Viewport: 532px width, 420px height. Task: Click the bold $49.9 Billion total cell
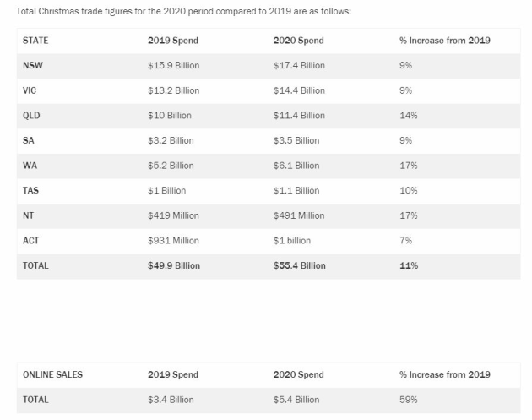coord(174,265)
